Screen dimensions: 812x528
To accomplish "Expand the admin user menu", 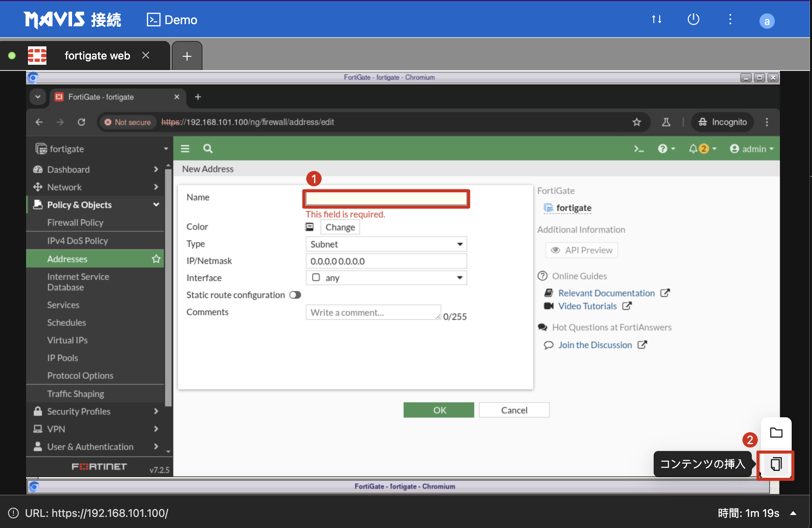I will tap(752, 149).
